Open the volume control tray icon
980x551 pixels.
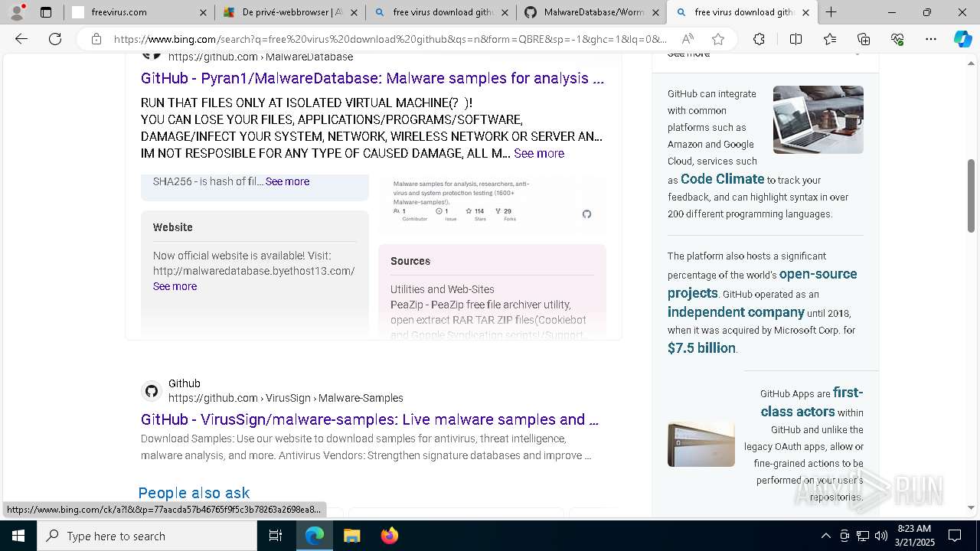pos(881,536)
